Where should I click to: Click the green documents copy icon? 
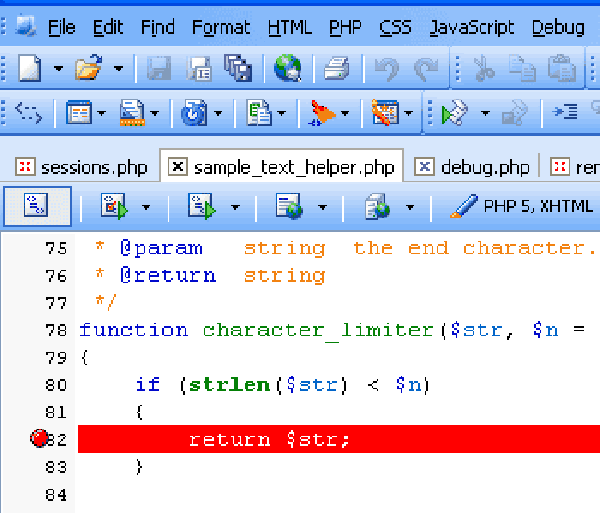(259, 113)
